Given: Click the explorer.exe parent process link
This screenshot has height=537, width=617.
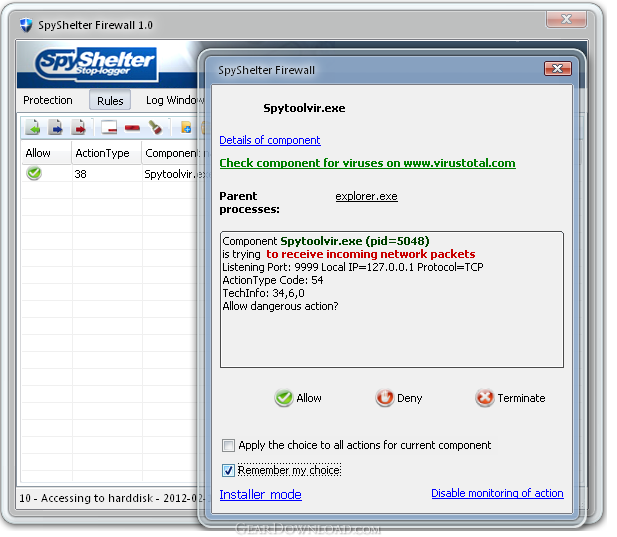Looking at the screenshot, I should coord(366,196).
